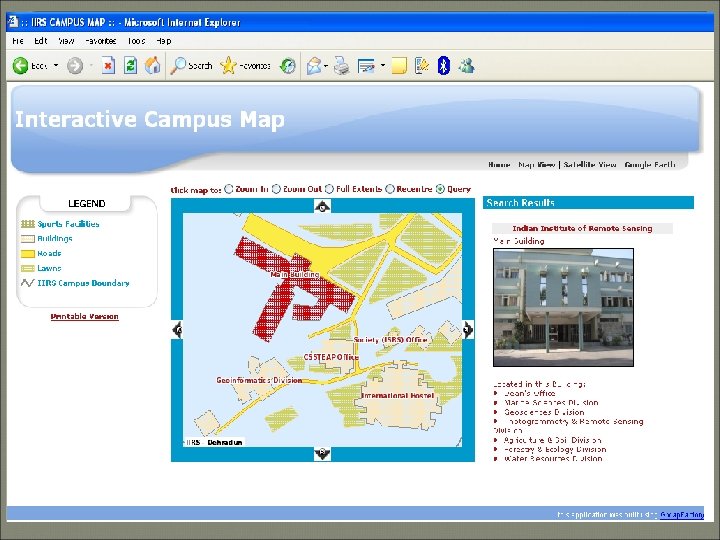Expand the Edit toolbar dropdown arrow
Viewport: 720px width, 540px height.
(382, 66)
